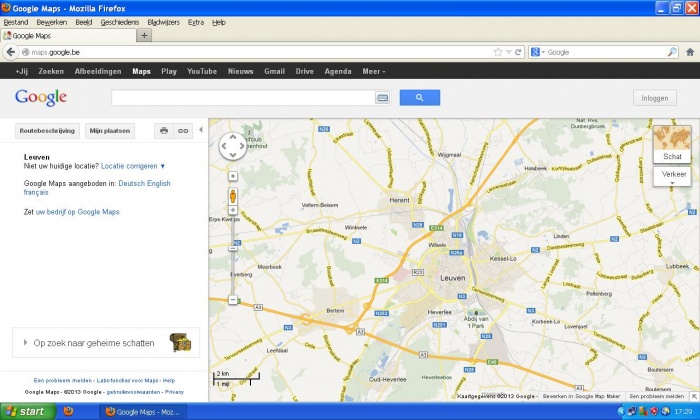Click the link chain icon

coord(183,131)
